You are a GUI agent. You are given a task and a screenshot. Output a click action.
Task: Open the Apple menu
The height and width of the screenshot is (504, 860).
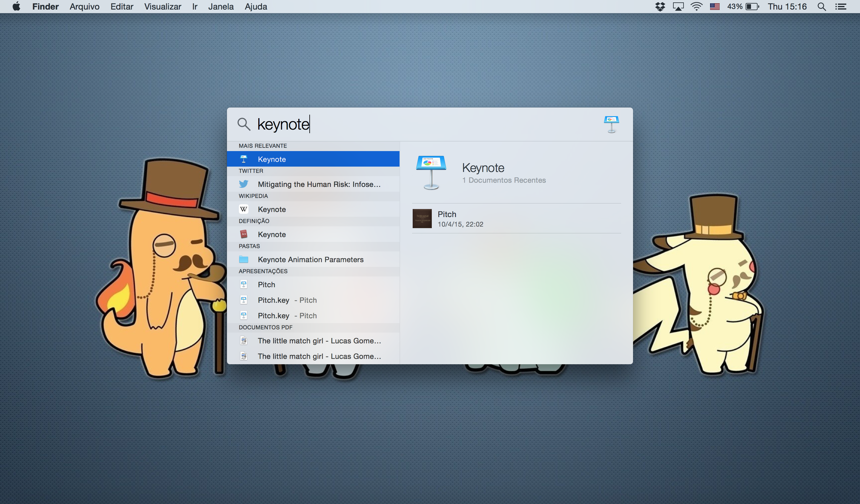pyautogui.click(x=16, y=7)
